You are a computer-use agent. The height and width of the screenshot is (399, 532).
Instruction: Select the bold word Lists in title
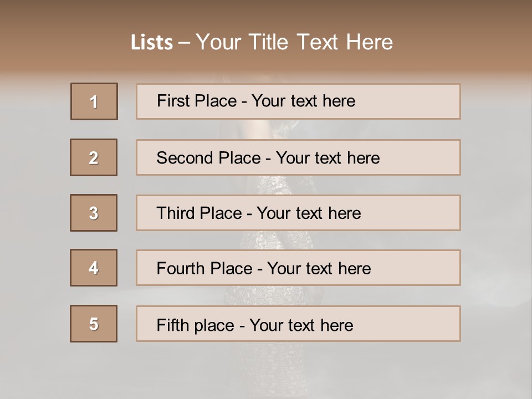[x=152, y=43]
